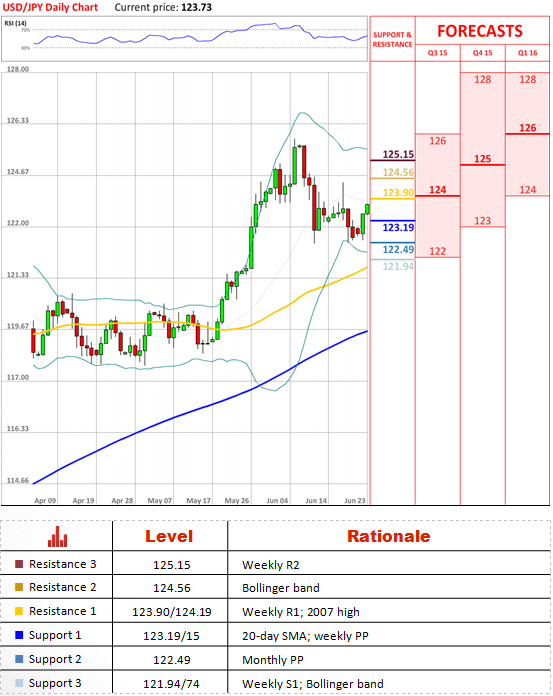This screenshot has height=696, width=553.
Task: Select the Q4 15 forecast column header
Action: coord(482,53)
